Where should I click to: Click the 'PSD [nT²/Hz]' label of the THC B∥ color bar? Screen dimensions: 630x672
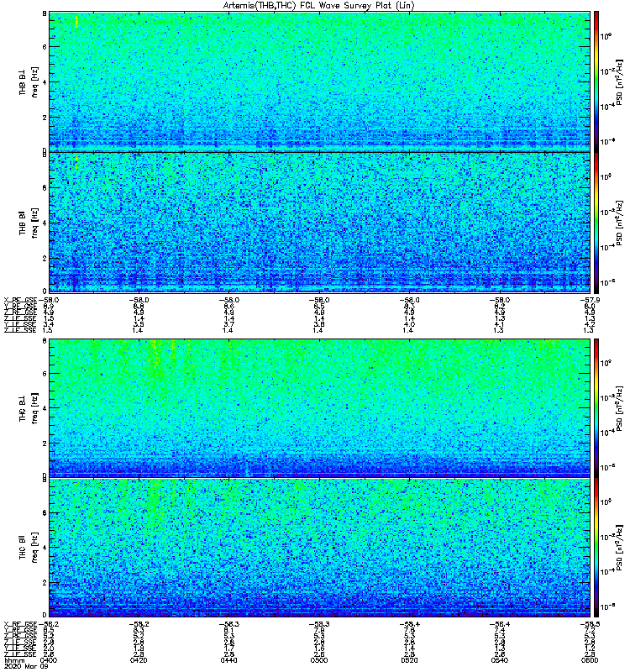(x=620, y=549)
